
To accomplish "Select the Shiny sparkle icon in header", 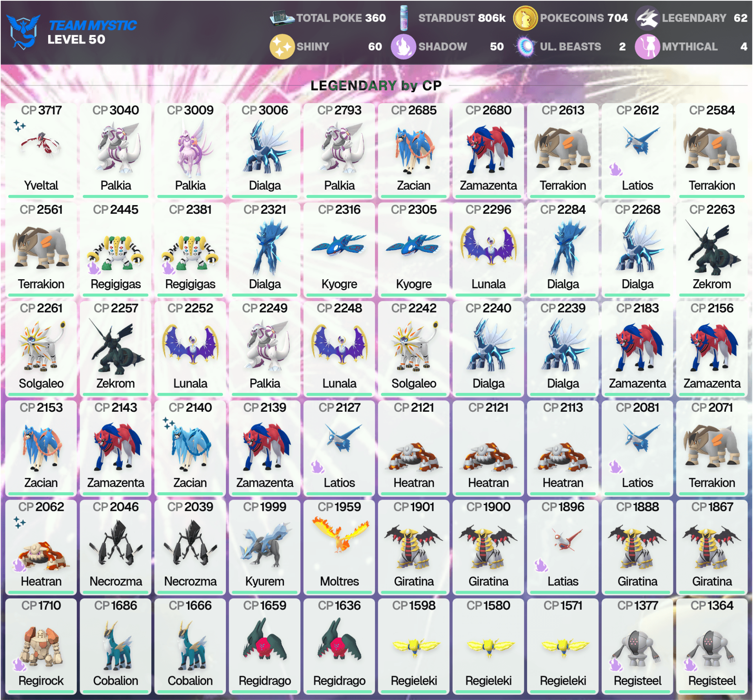I will [282, 47].
